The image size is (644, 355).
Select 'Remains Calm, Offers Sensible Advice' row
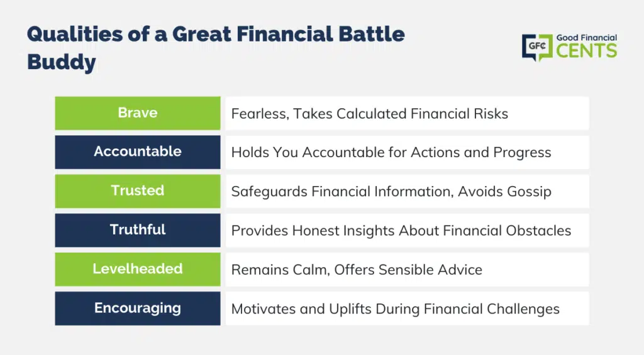407,269
